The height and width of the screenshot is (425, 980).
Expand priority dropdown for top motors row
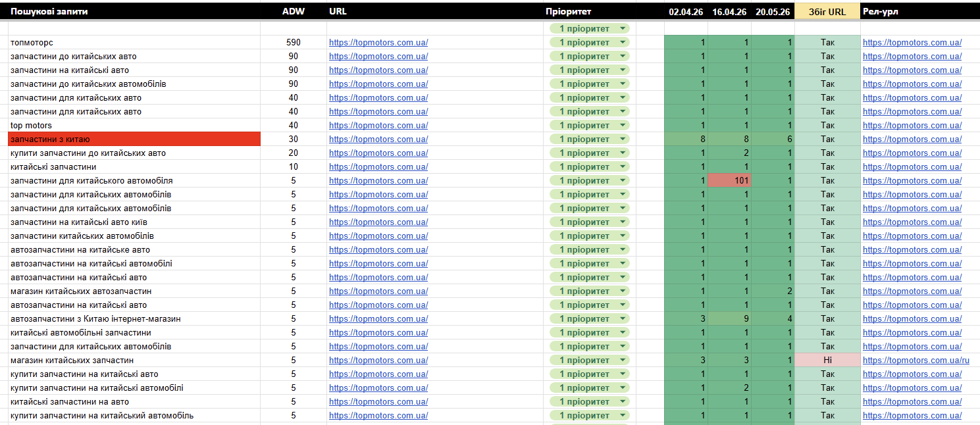[623, 125]
